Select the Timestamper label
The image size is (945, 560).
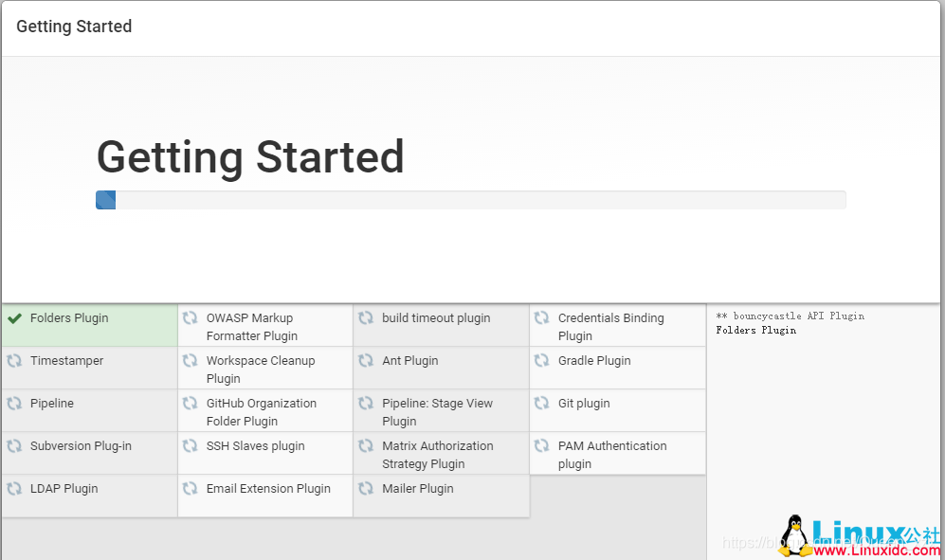click(x=67, y=361)
